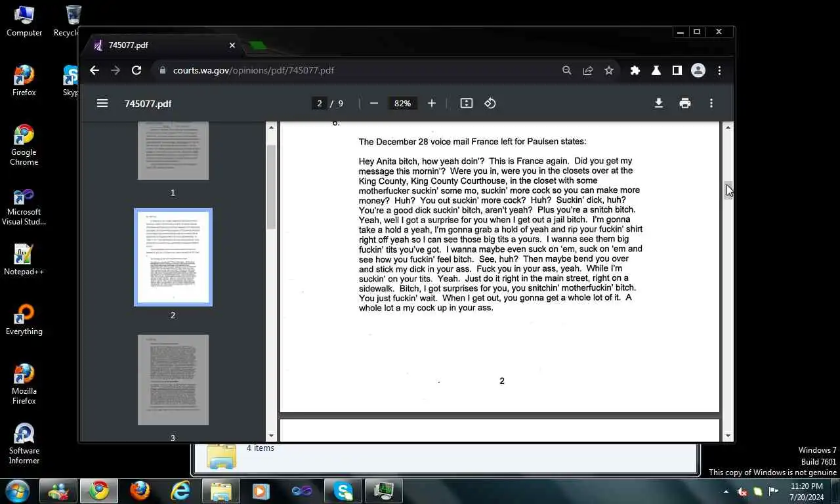Open Skype from the taskbar

coord(343,491)
